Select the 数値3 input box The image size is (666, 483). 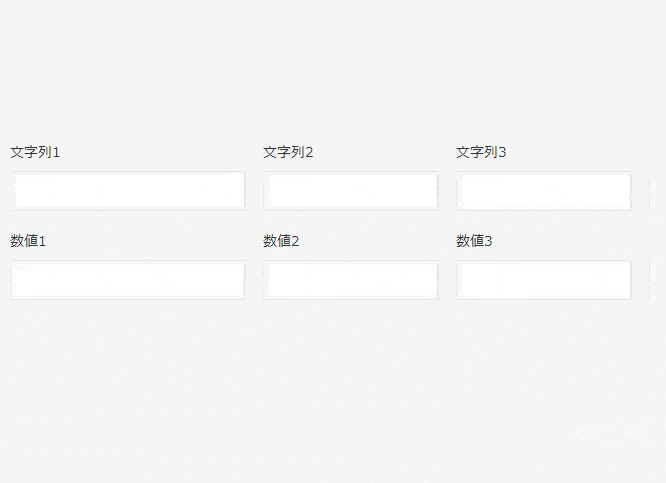[543, 280]
